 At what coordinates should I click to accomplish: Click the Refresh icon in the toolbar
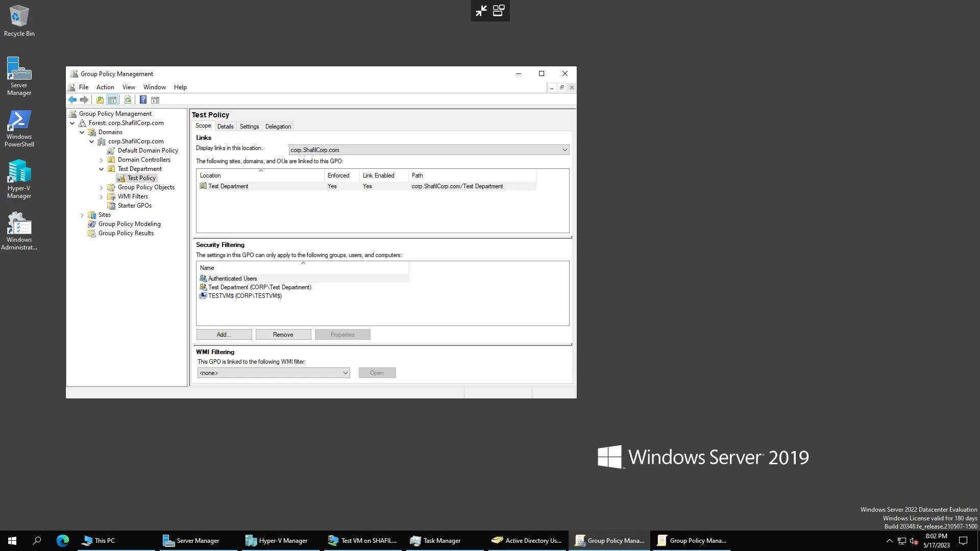(128, 99)
